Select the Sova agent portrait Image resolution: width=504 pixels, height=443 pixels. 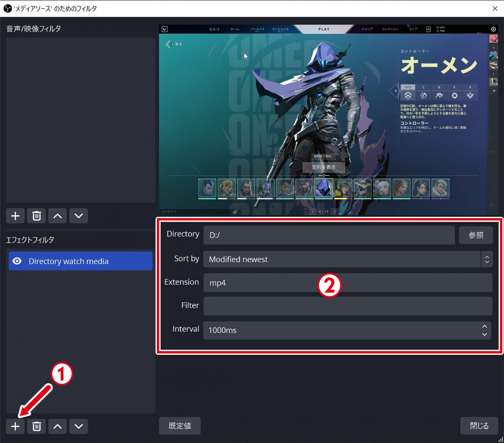(x=440, y=188)
